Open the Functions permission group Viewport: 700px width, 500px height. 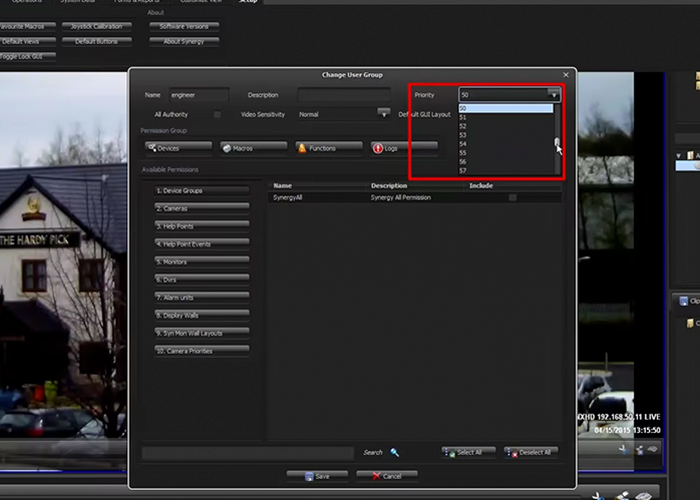tap(329, 148)
